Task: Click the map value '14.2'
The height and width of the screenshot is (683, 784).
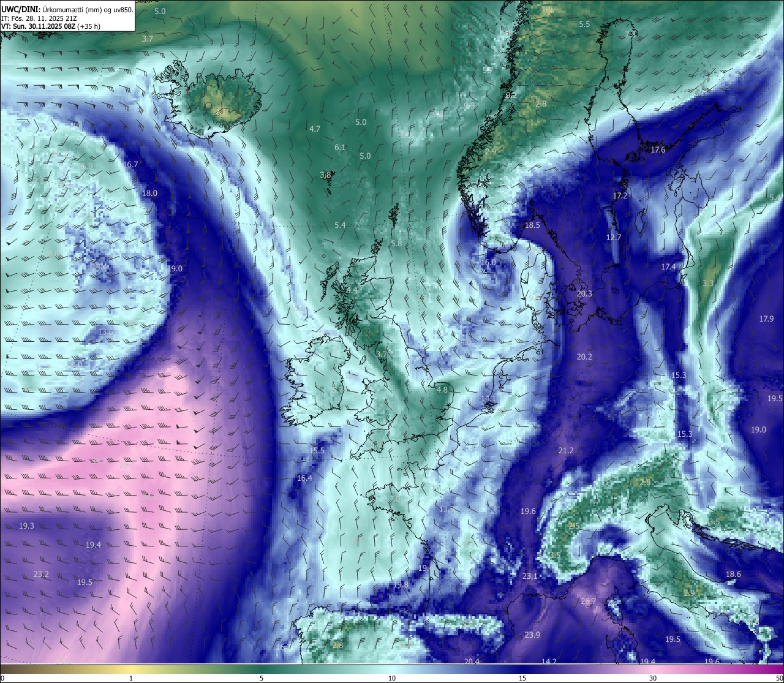Action: tap(549, 661)
